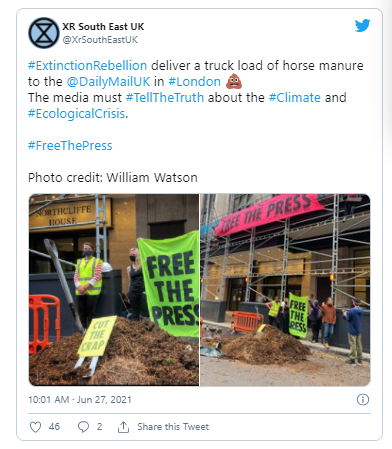
Task: Like the tweet with the heart icon
Action: tap(36, 427)
